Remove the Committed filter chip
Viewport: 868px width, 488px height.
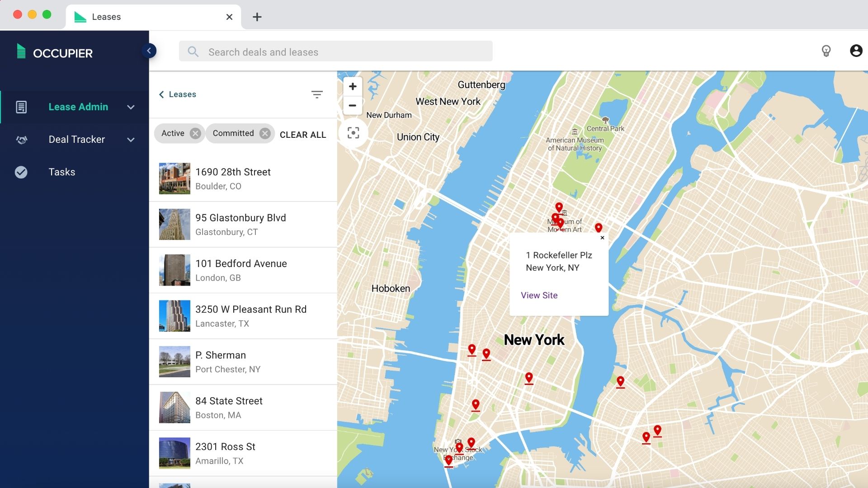265,133
